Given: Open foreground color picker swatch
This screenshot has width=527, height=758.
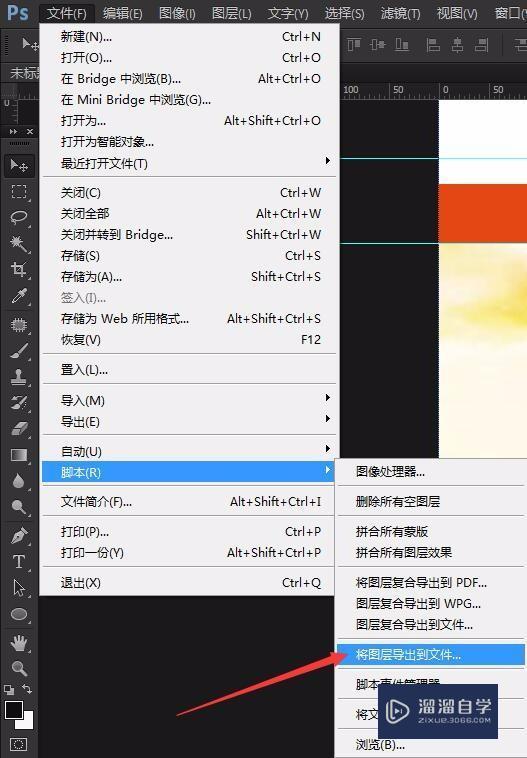Looking at the screenshot, I should coord(14,710).
